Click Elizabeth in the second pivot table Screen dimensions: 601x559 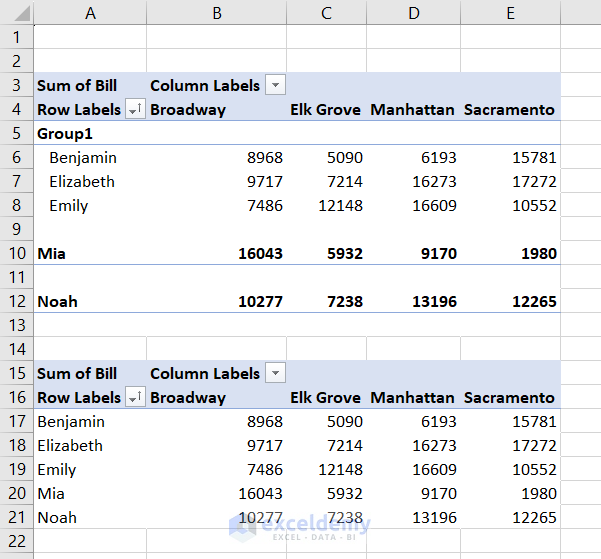click(x=70, y=446)
